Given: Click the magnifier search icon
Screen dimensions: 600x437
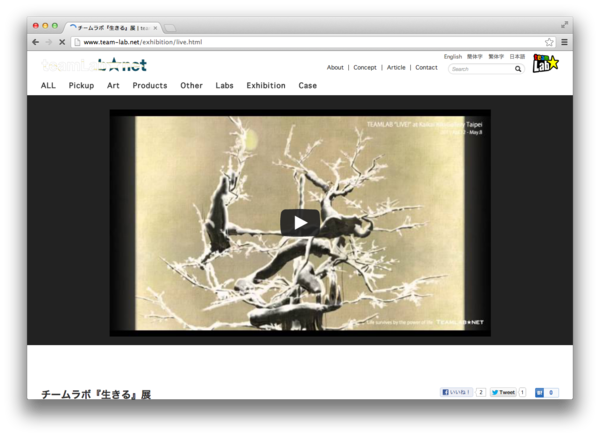Looking at the screenshot, I should click(x=518, y=69).
